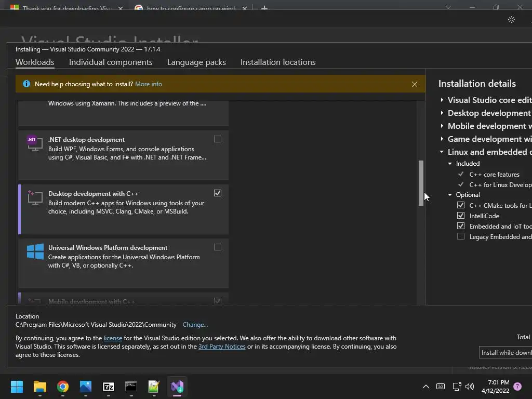
Task: Uncheck the IntelliCode optional component
Action: pos(460,216)
